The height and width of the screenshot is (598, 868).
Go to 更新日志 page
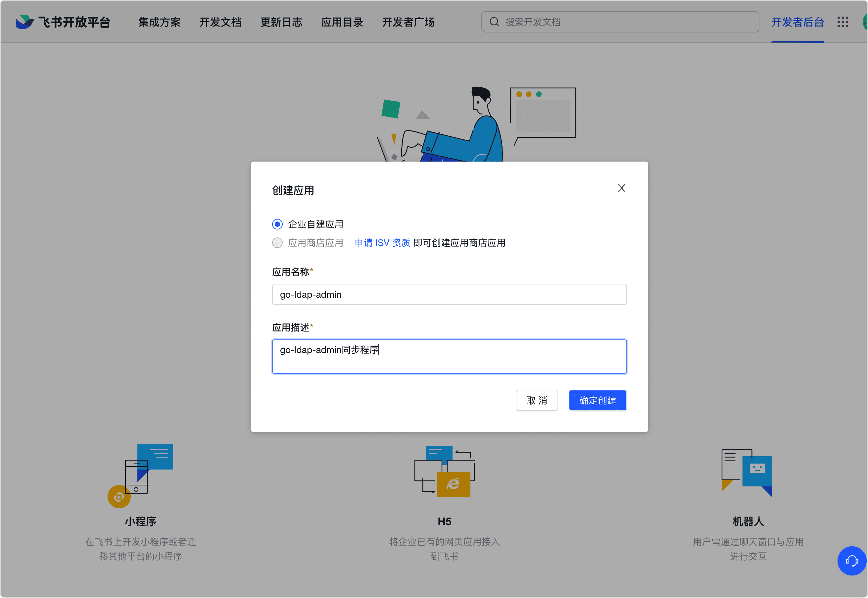pos(281,22)
